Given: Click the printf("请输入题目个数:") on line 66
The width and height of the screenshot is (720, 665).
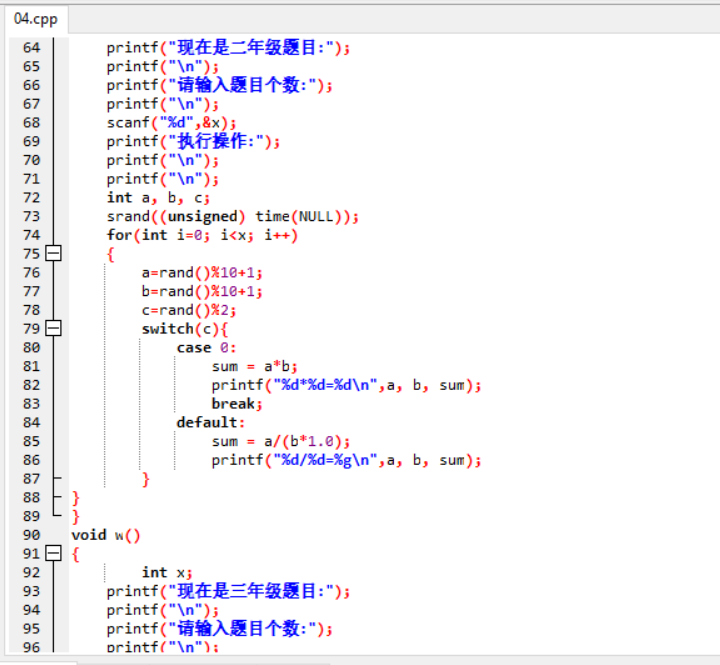Looking at the screenshot, I should [219, 85].
